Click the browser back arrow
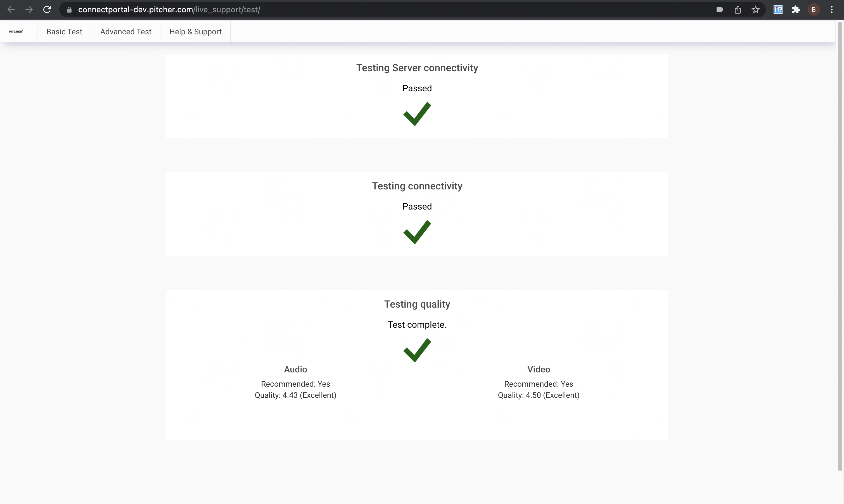This screenshot has width=844, height=504. [11, 9]
